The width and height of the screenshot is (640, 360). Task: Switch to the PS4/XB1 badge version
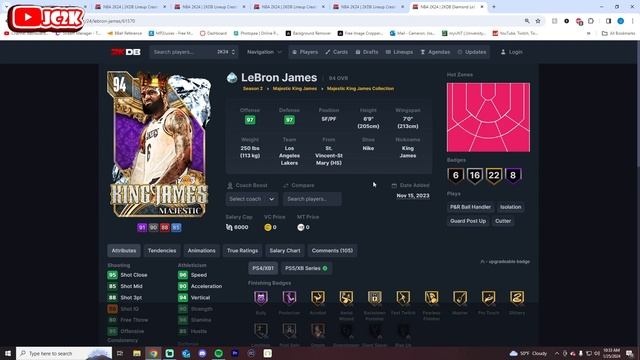(263, 268)
